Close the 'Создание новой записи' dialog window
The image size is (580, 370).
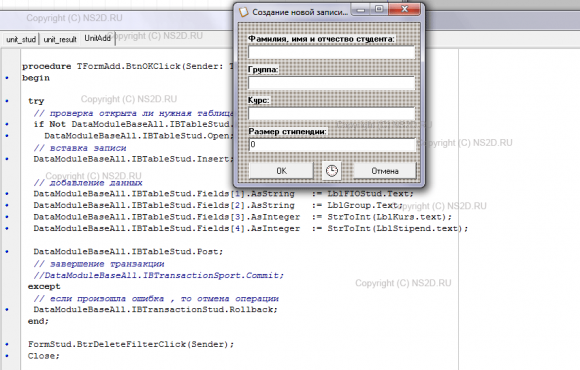coord(404,10)
